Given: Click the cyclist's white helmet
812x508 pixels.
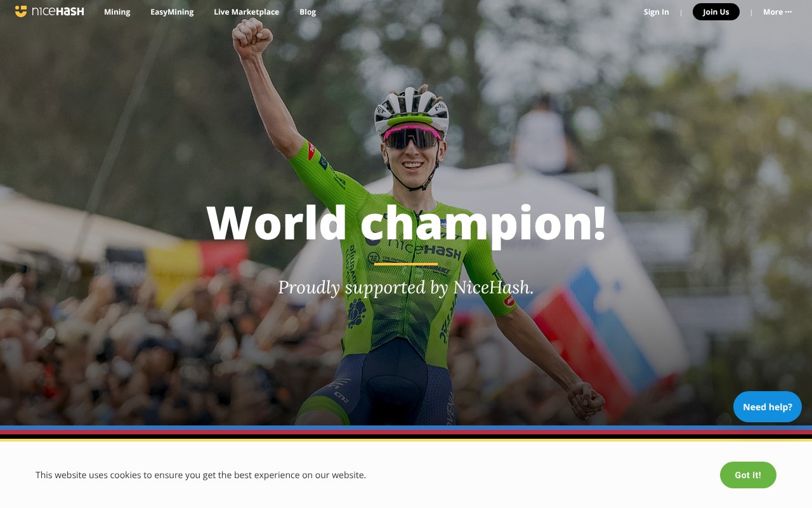Looking at the screenshot, I should pyautogui.click(x=412, y=109).
